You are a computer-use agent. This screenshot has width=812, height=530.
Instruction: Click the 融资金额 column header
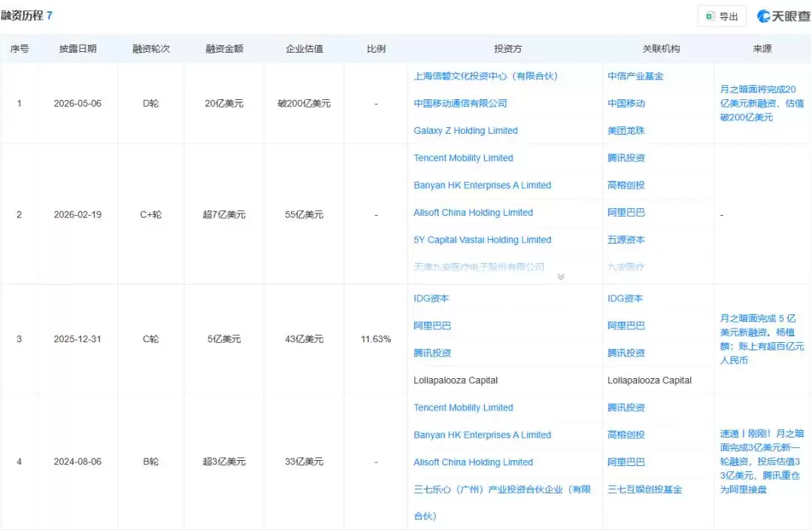click(x=224, y=49)
